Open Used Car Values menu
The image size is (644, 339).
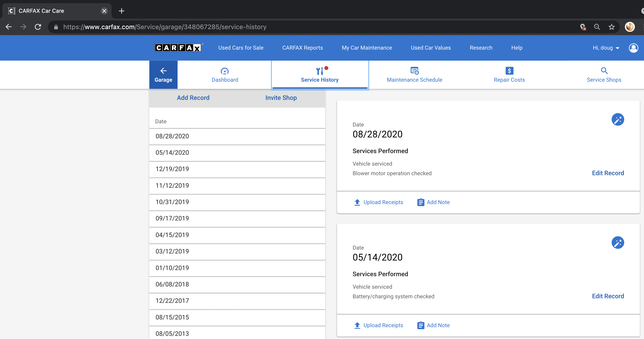(430, 48)
